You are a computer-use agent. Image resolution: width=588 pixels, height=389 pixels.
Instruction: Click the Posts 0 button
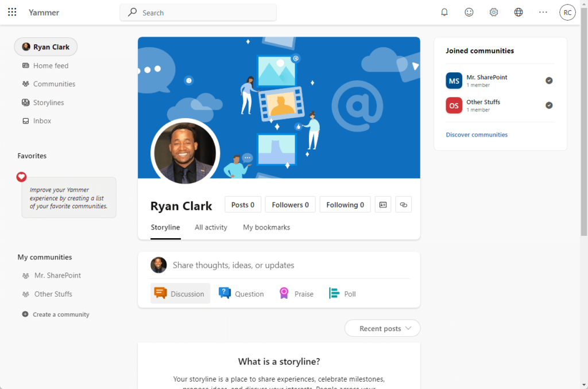click(243, 205)
